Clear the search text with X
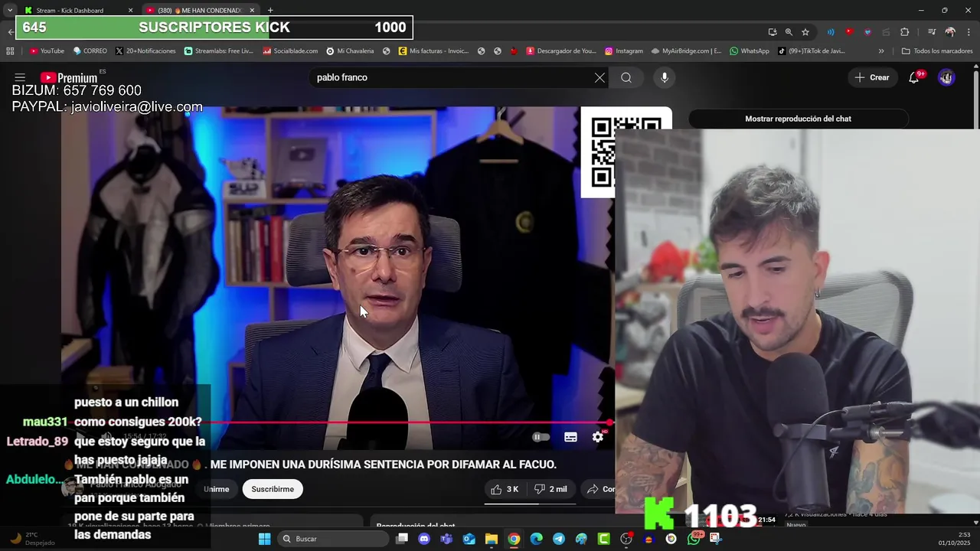Screen dimensions: 980x551 (599, 77)
